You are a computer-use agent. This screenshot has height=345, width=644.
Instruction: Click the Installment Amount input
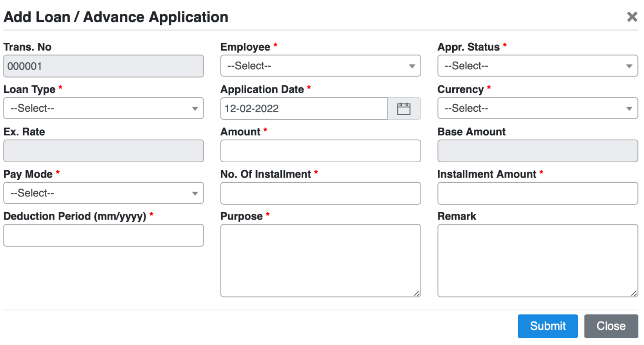click(537, 193)
